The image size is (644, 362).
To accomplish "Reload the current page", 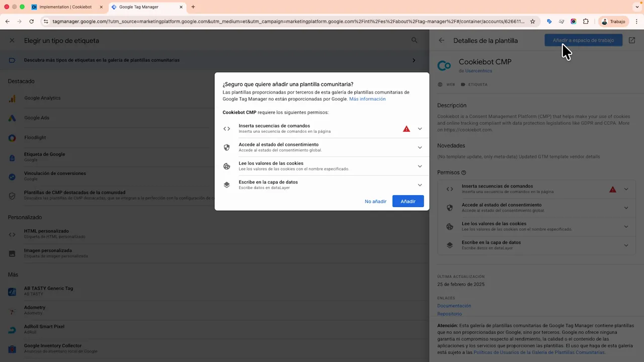I will (x=31, y=22).
